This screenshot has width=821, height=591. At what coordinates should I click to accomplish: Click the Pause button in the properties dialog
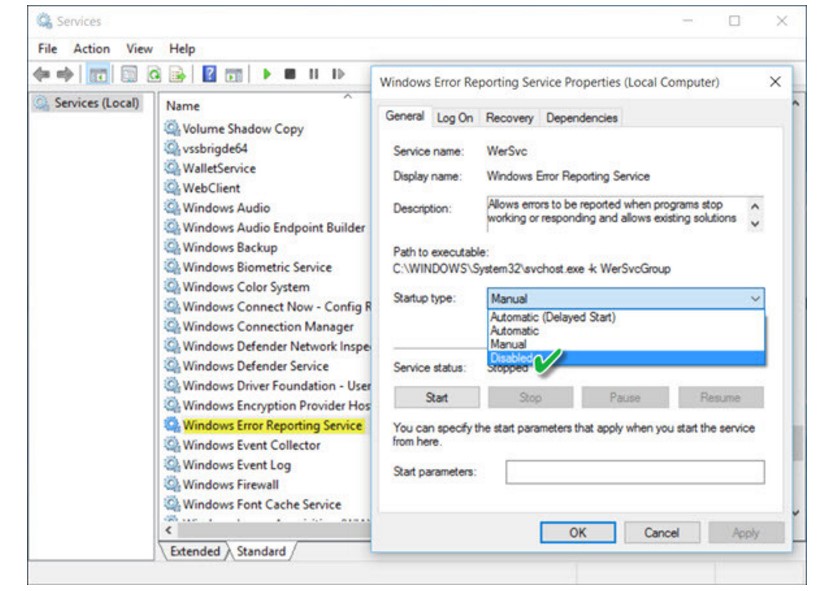pos(625,397)
